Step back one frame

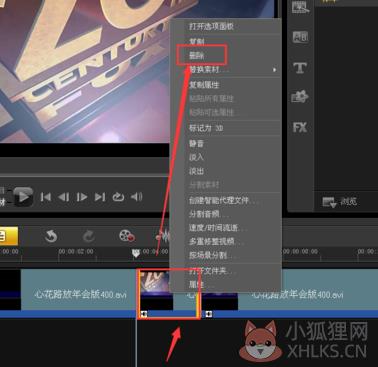[x=64, y=197]
